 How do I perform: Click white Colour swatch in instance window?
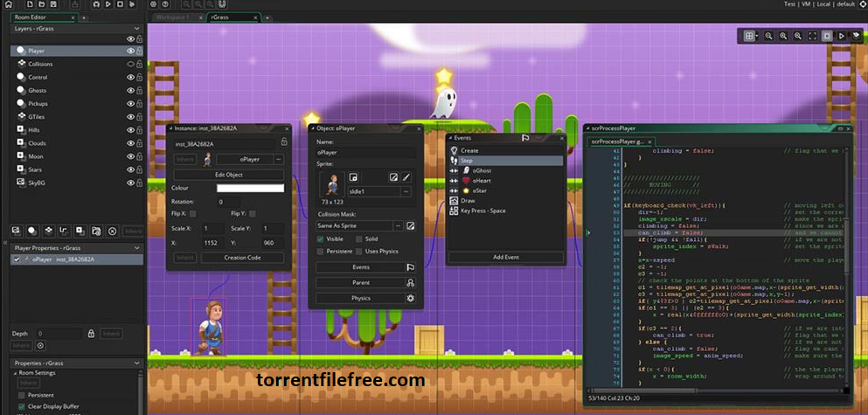[x=250, y=188]
